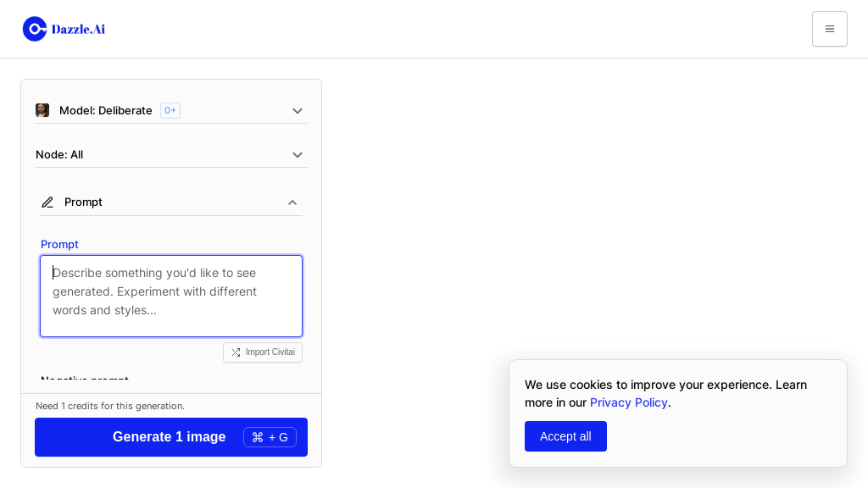This screenshot has width=868, height=488.
Task: Select the Node: All label
Action: tap(59, 154)
